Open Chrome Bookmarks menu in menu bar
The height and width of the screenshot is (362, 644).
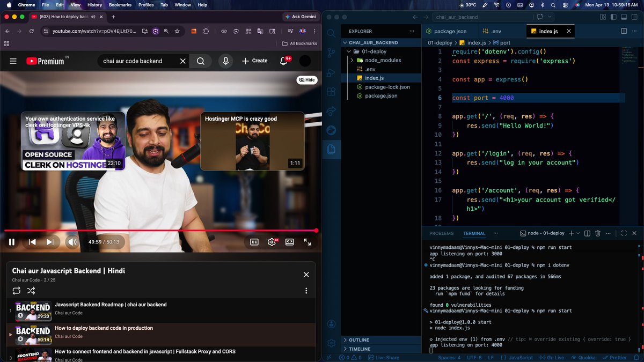coord(120,5)
